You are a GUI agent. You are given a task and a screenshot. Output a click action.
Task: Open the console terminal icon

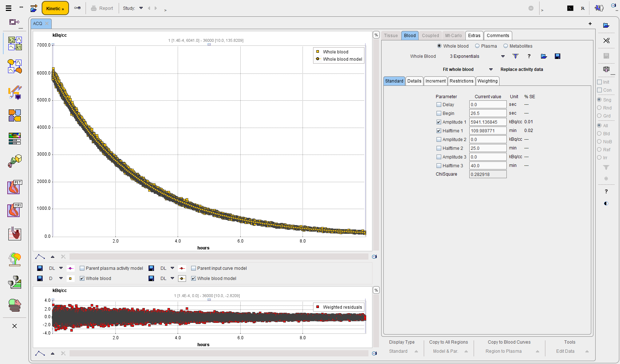click(570, 8)
